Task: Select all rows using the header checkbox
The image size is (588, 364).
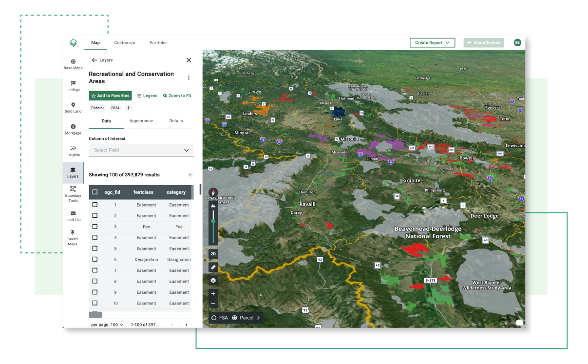Action: coord(95,192)
